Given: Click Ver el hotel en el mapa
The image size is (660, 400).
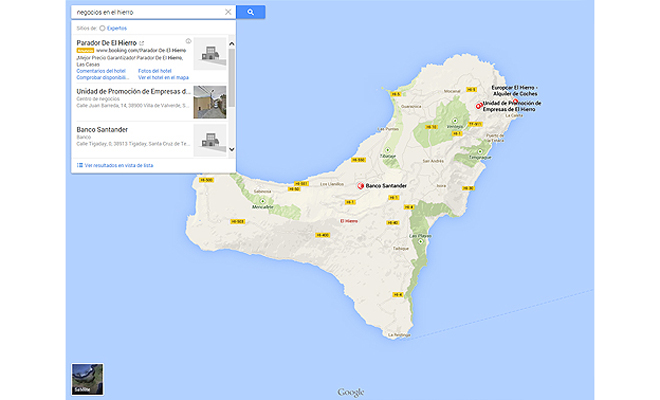Looking at the screenshot, I should tap(163, 77).
